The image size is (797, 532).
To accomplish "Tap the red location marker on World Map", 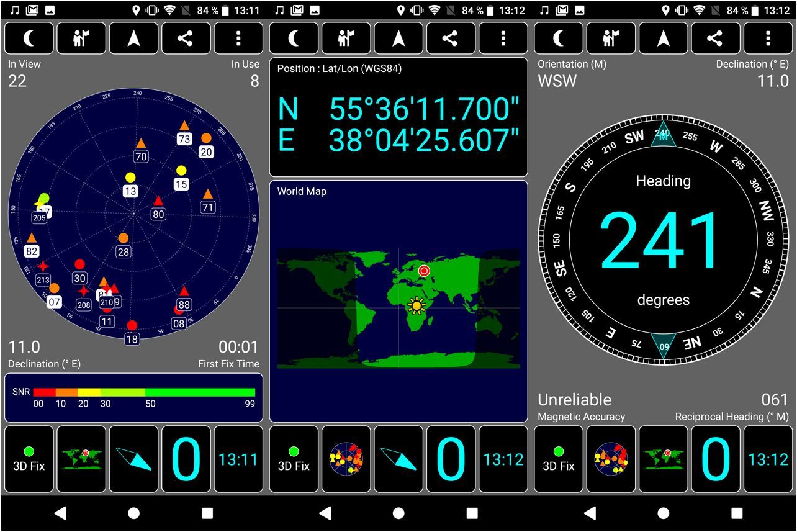I will (x=424, y=271).
